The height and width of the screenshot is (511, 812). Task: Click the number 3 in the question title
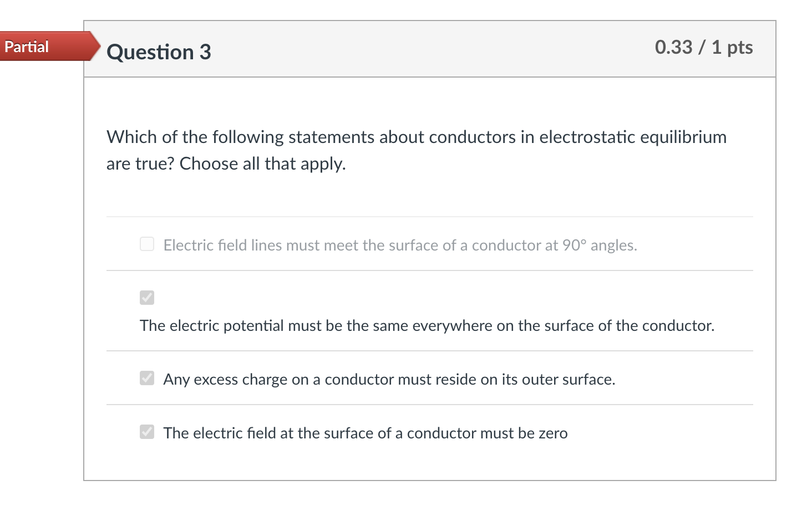[x=205, y=52]
